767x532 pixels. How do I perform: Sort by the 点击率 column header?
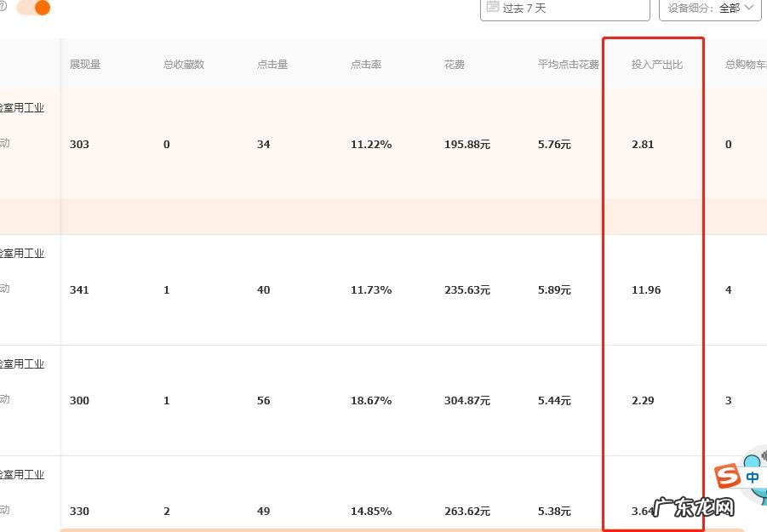click(366, 65)
